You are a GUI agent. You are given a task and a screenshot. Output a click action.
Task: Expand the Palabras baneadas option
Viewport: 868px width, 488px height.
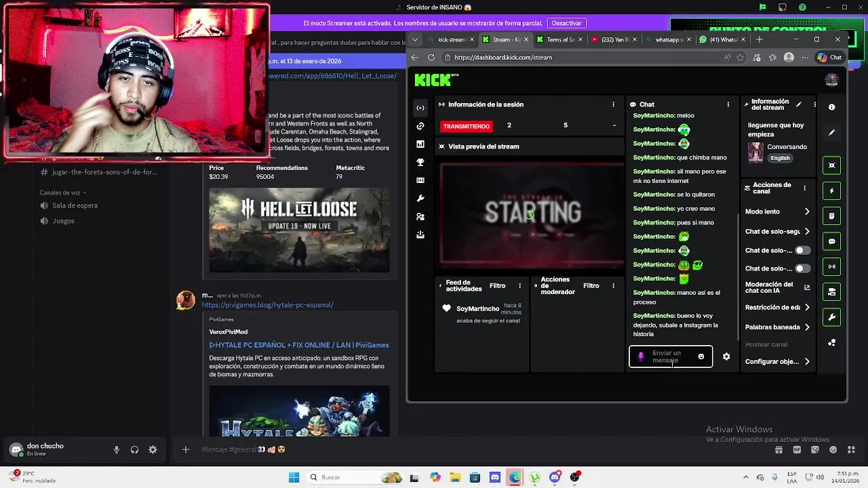click(778, 327)
